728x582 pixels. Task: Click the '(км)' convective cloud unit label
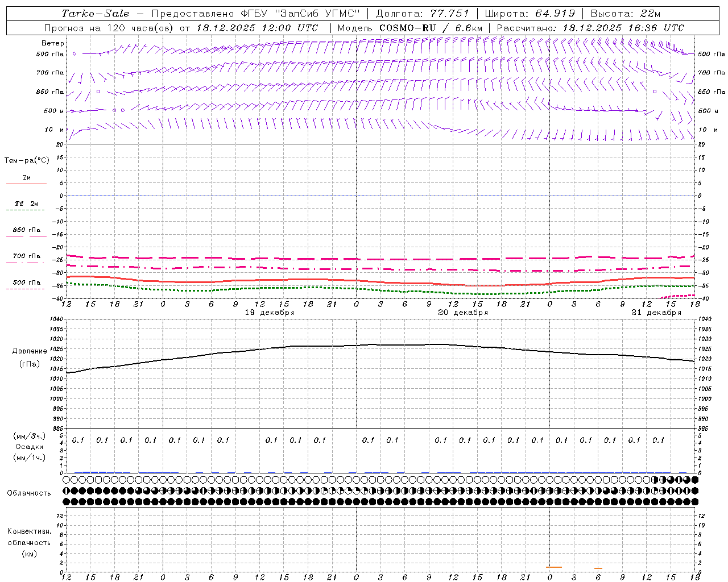pyautogui.click(x=30, y=554)
